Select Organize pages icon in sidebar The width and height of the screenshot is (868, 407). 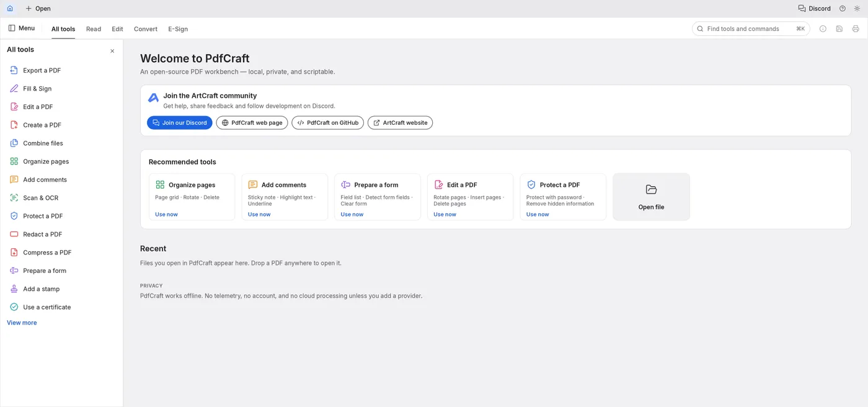(x=14, y=161)
